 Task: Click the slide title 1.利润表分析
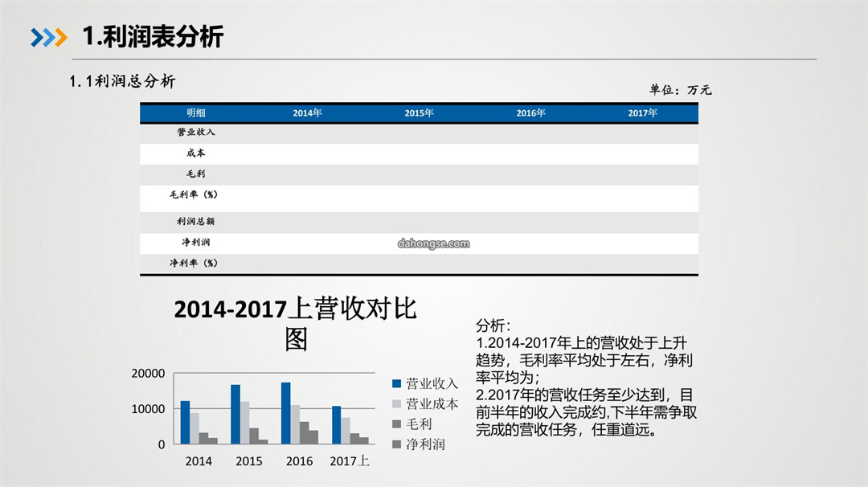coord(153,36)
